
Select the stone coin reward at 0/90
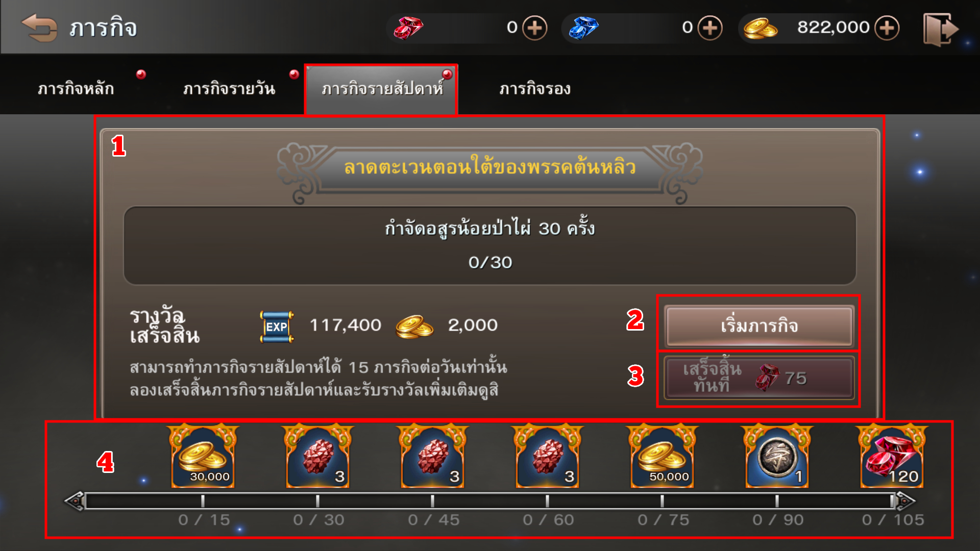click(777, 456)
